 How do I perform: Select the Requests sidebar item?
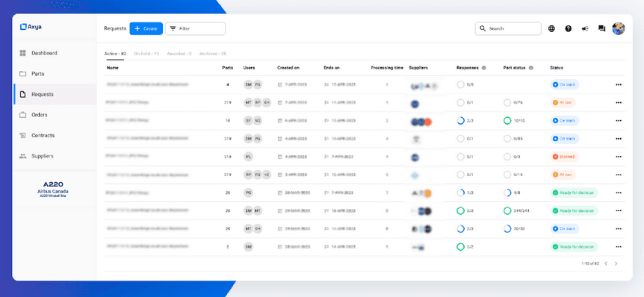55,94
